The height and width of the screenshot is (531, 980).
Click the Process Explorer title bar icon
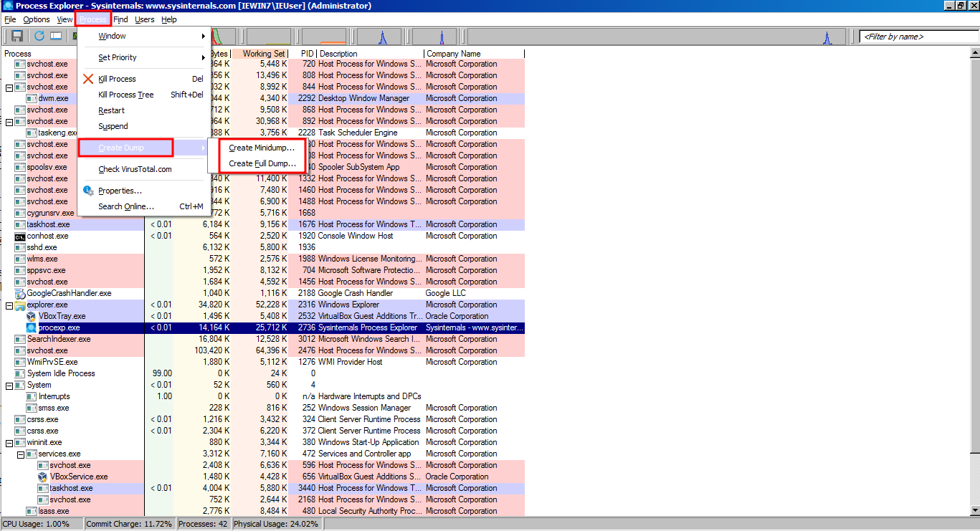6,6
